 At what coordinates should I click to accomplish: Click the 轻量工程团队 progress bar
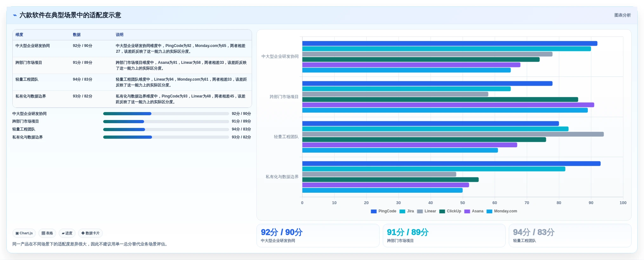(166, 130)
